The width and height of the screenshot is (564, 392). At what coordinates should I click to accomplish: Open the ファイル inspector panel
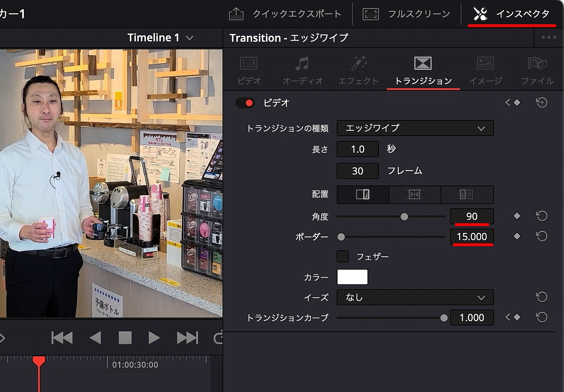pyautogui.click(x=537, y=70)
